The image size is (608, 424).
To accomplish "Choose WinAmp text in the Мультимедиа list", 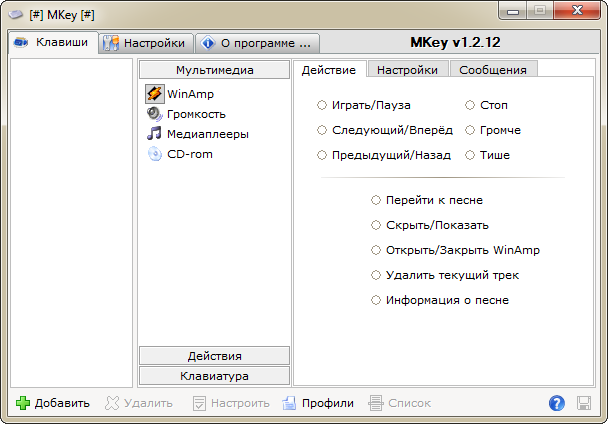I will 190,94.
